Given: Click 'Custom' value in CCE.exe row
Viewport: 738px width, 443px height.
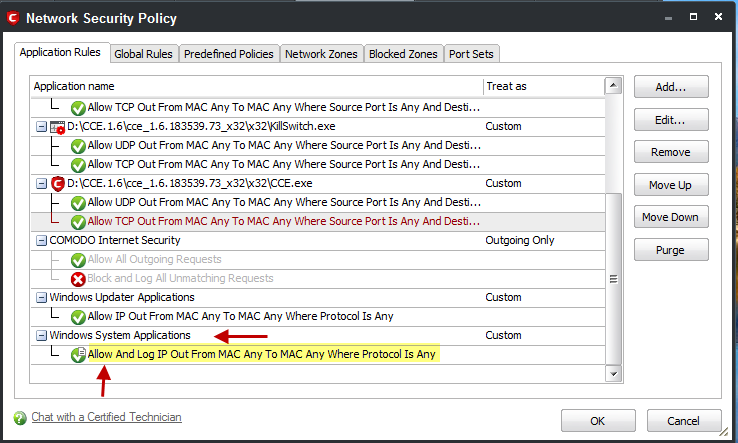Looking at the screenshot, I should tap(504, 184).
